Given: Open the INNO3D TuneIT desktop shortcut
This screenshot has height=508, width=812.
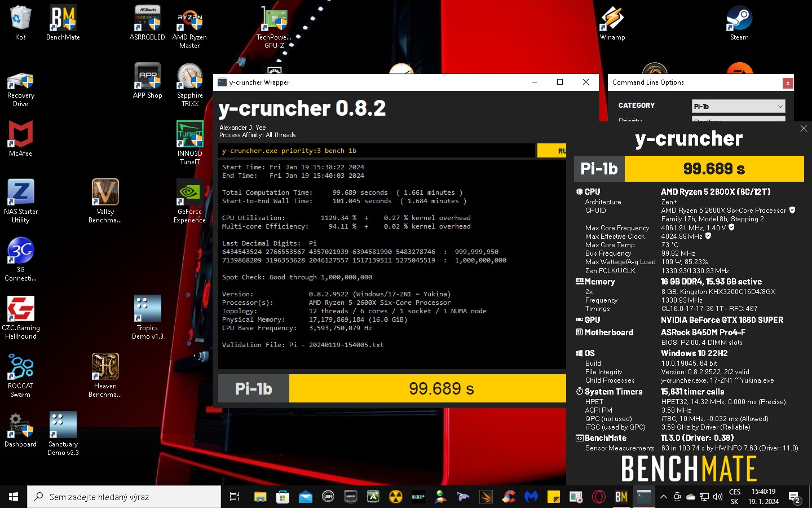Looking at the screenshot, I should (189, 143).
